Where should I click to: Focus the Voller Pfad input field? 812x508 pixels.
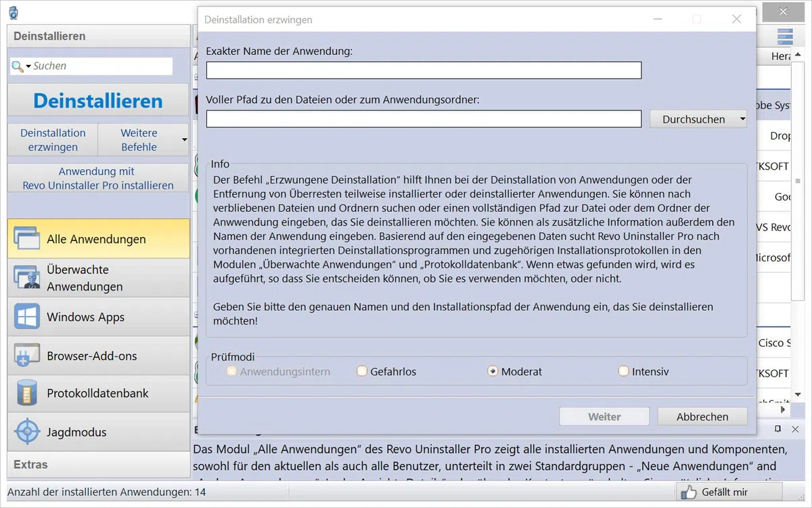point(424,119)
